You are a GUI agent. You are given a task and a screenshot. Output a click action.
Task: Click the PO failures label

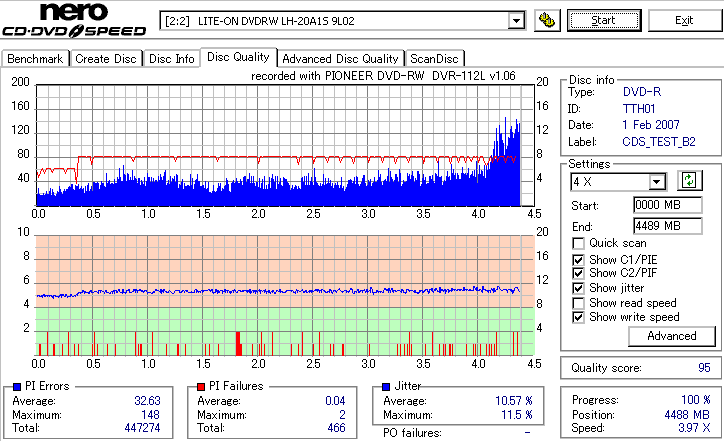412,433
